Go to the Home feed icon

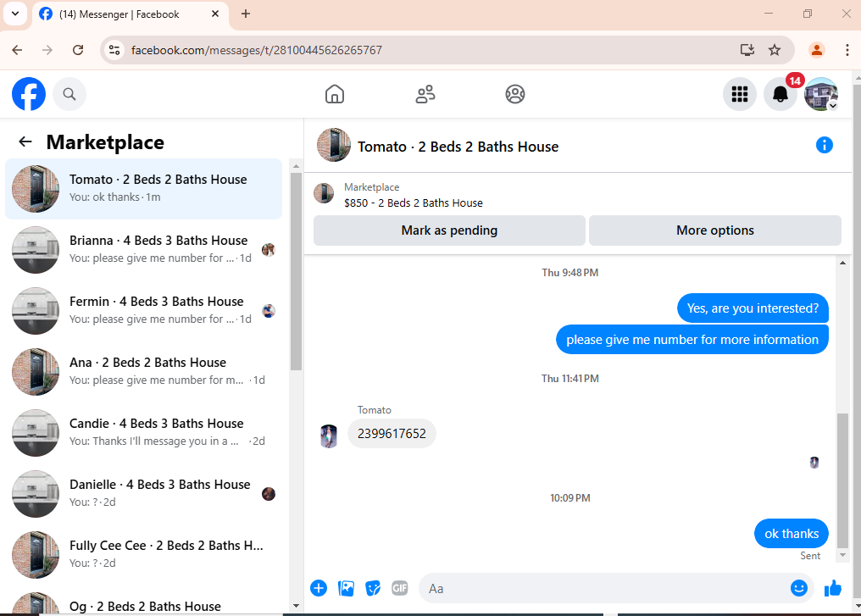click(x=335, y=94)
